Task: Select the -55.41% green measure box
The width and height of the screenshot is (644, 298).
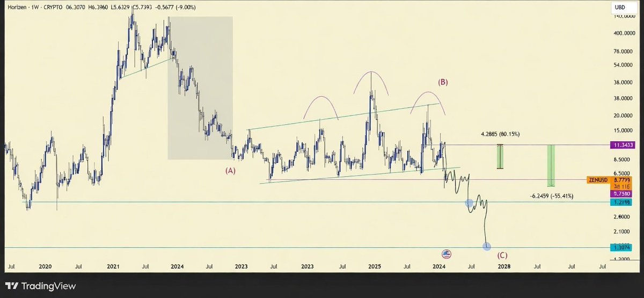Action: click(x=551, y=165)
